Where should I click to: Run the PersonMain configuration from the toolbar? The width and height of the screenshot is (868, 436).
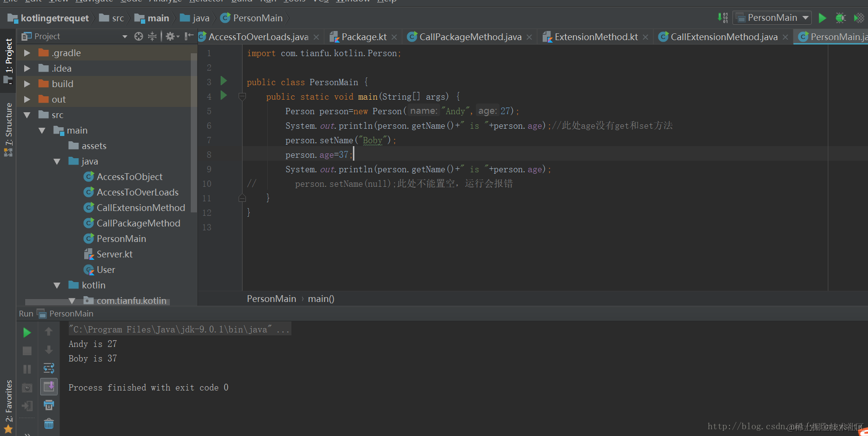[x=822, y=18]
